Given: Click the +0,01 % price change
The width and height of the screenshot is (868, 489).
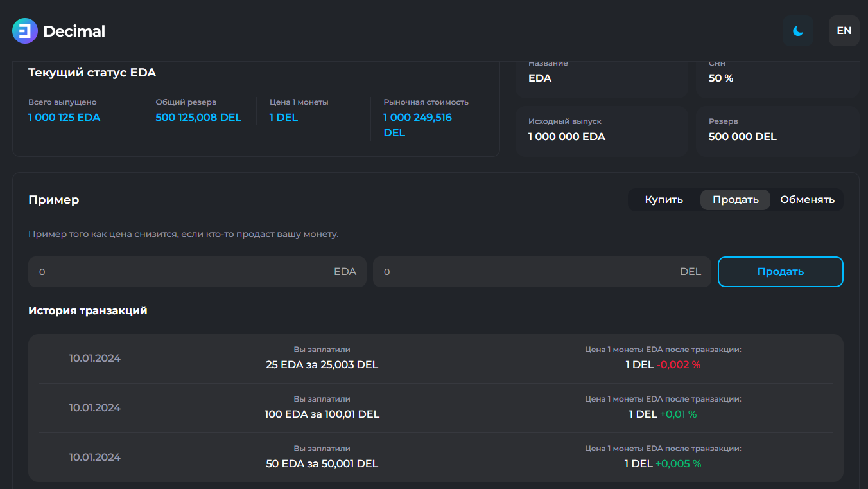Looking at the screenshot, I should click(679, 414).
